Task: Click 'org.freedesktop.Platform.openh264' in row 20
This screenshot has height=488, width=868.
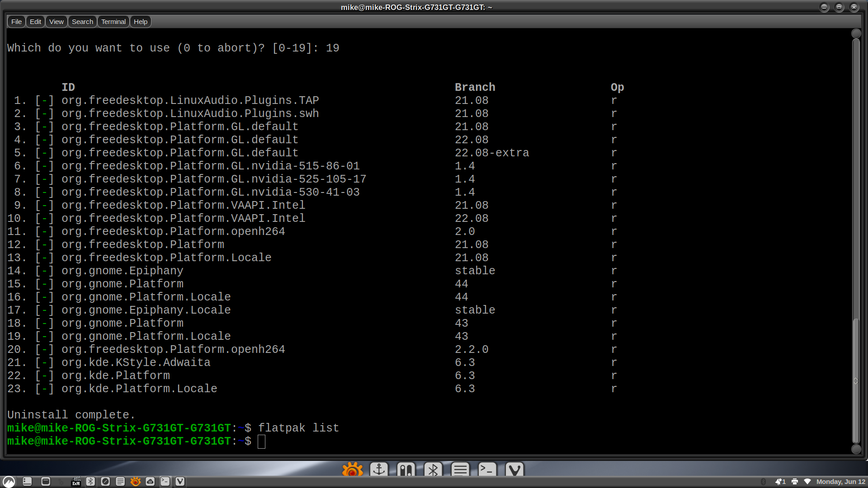Action: [x=173, y=349]
